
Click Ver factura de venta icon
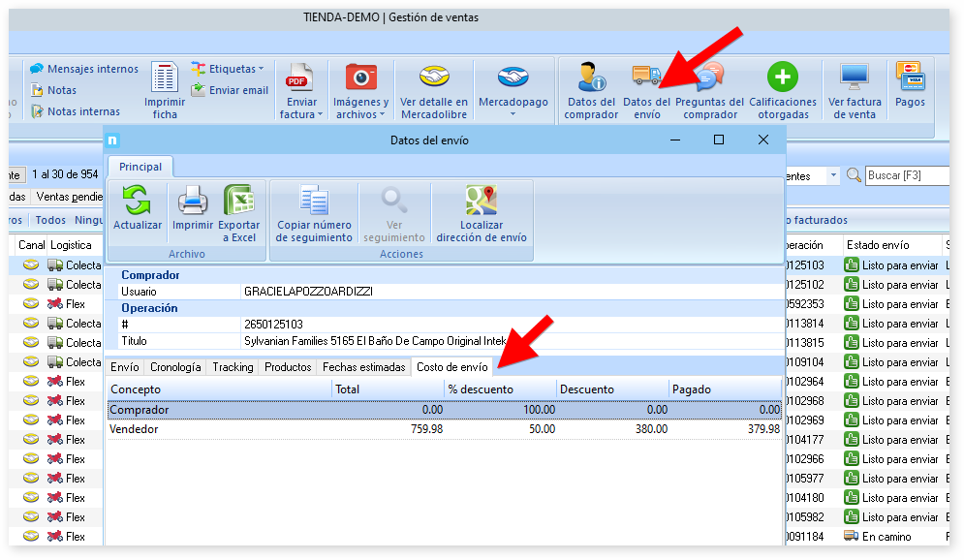(x=855, y=79)
